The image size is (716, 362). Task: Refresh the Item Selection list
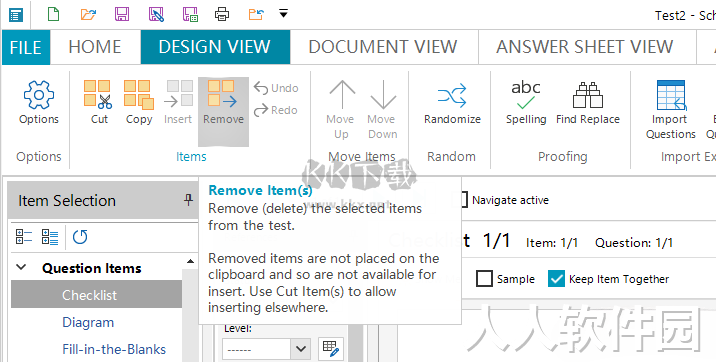tap(80, 237)
